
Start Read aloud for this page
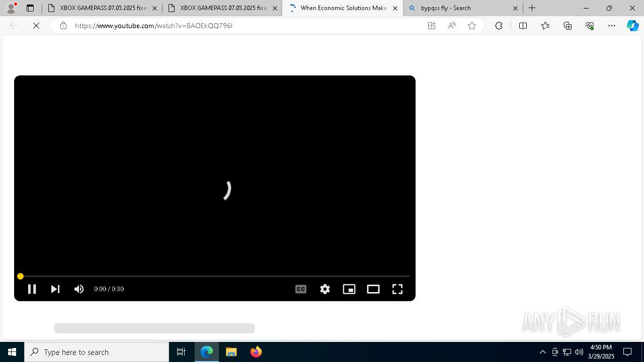pos(452,26)
